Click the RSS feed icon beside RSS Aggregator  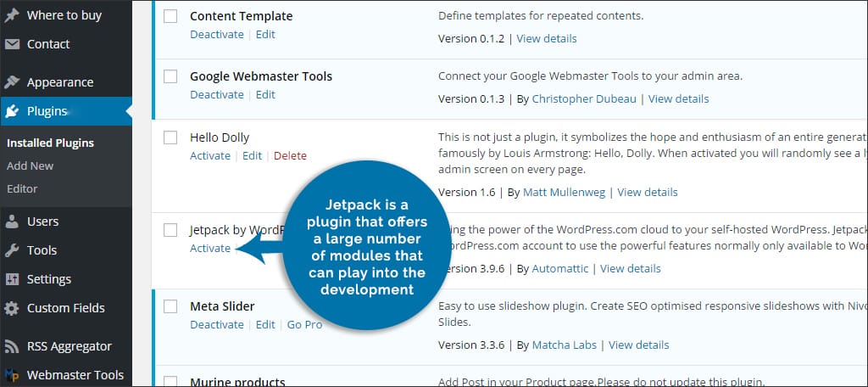(x=12, y=346)
